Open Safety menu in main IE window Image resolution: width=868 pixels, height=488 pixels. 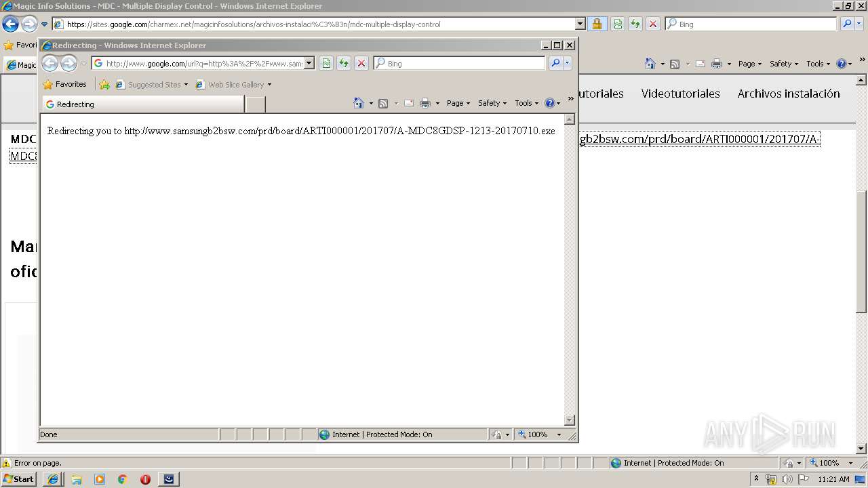point(784,64)
